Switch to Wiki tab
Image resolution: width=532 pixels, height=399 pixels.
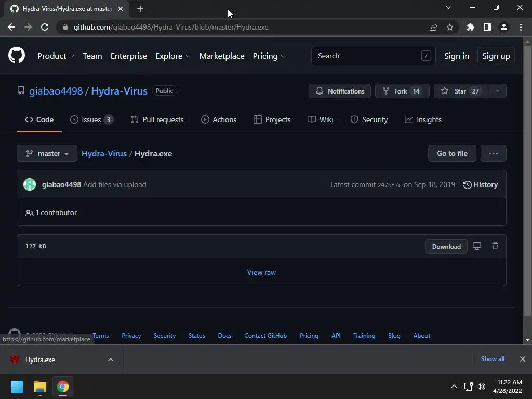(x=320, y=119)
